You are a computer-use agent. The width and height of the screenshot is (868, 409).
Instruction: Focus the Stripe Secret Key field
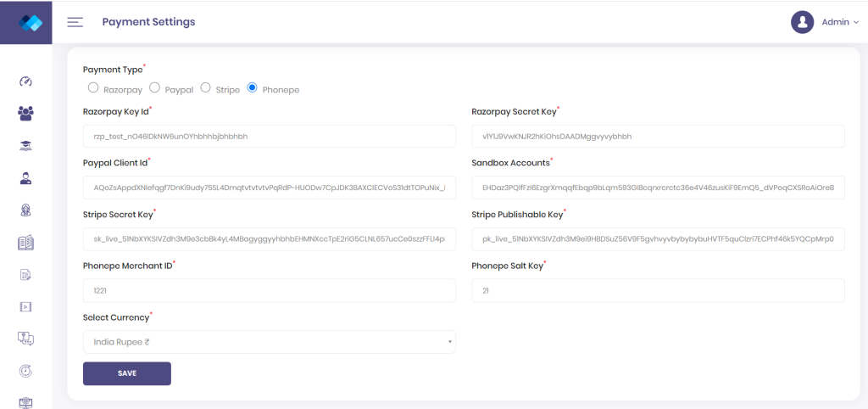[270, 238]
